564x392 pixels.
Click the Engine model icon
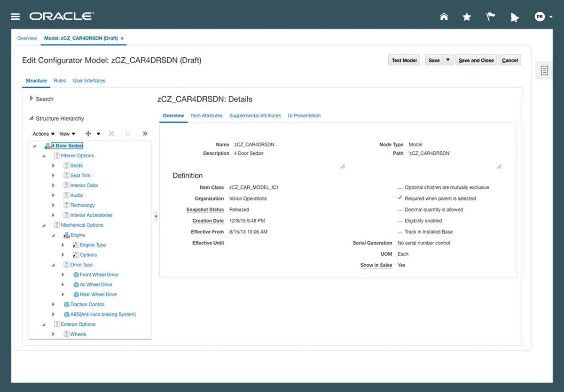tap(67, 235)
